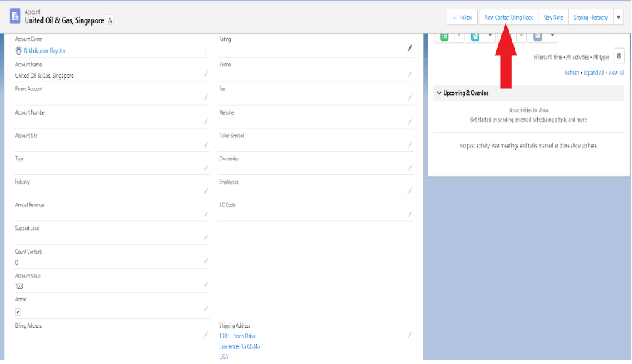
Task: Edit the Count Contacts pencil
Action: click(x=206, y=261)
